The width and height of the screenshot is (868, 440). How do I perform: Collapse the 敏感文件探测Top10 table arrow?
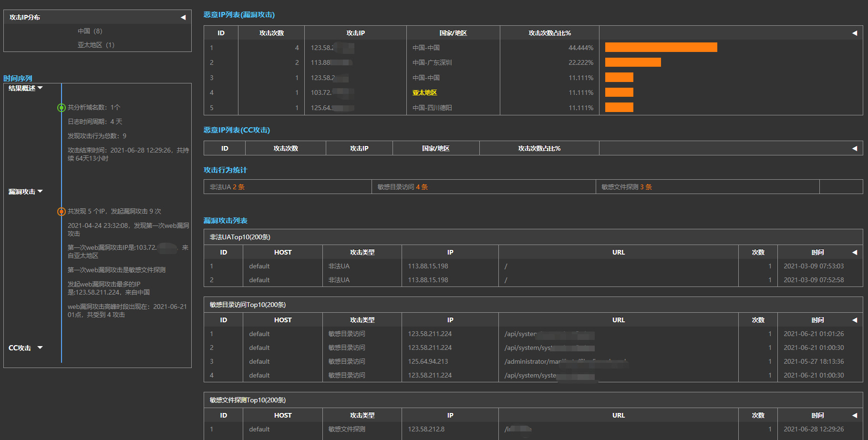[855, 415]
